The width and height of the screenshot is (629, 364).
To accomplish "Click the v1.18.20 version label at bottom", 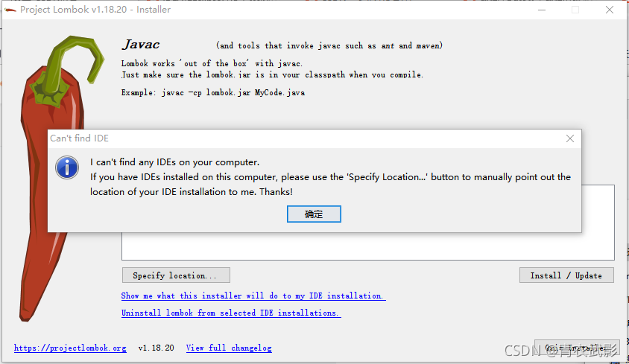I will coord(156,348).
